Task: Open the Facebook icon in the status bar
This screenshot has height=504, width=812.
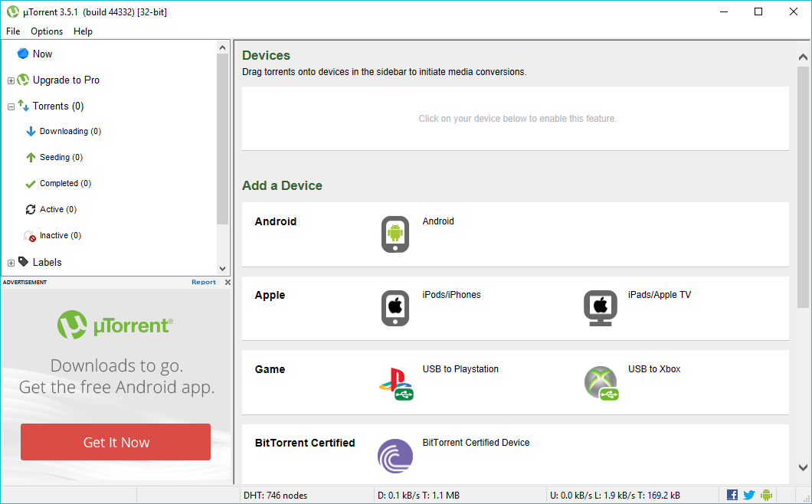Action: pos(732,495)
